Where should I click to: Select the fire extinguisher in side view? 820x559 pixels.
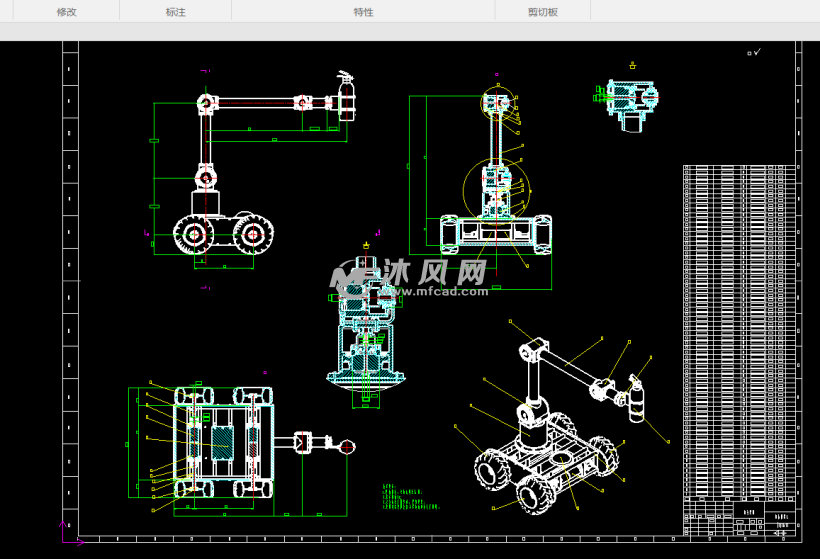coord(346,96)
